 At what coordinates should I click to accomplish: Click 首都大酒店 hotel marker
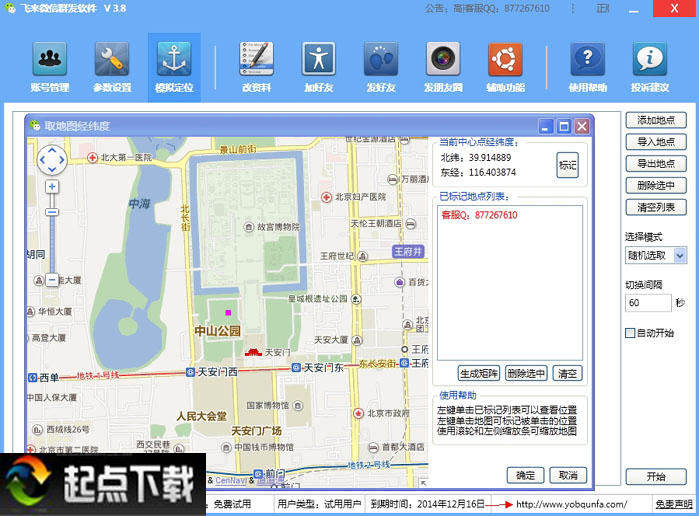tap(374, 447)
